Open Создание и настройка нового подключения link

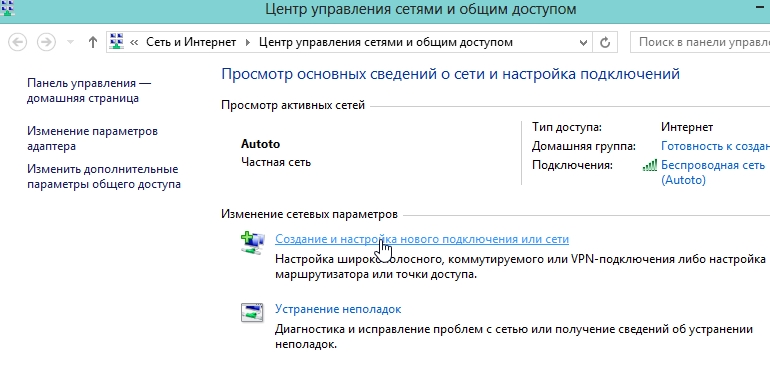coord(421,239)
